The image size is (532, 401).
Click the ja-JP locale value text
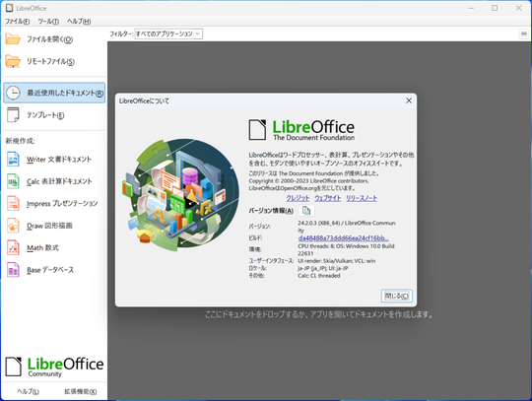coord(323,268)
